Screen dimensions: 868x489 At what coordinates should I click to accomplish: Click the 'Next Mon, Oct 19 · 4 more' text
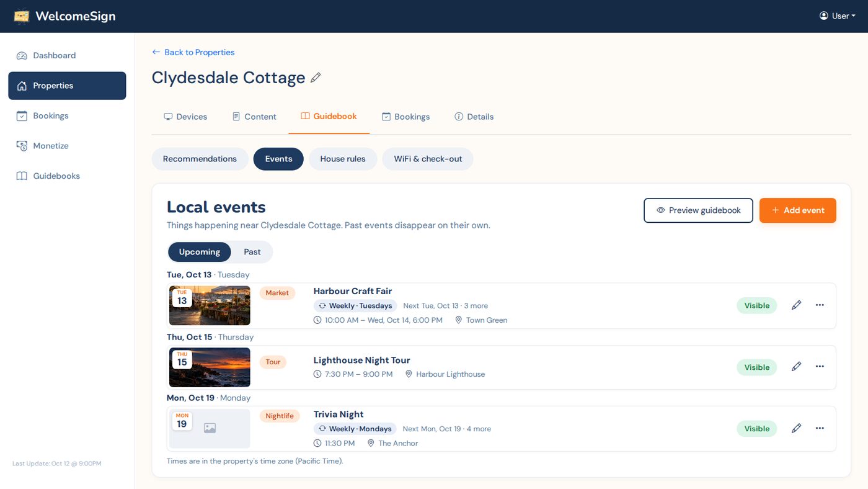tap(446, 429)
